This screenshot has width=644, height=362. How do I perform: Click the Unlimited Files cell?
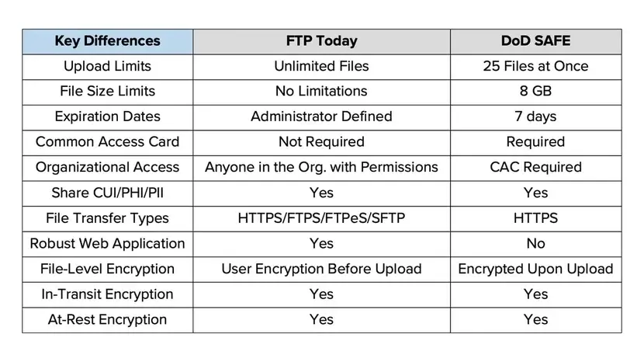(x=321, y=66)
